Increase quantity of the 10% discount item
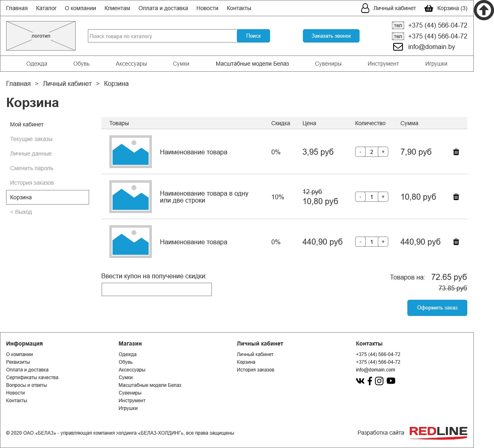 pyautogui.click(x=383, y=197)
